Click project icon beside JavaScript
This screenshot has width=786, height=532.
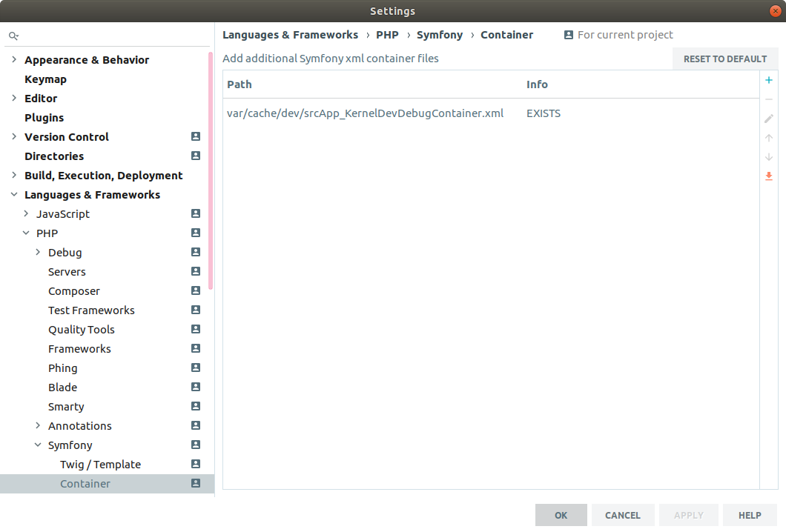[196, 213]
